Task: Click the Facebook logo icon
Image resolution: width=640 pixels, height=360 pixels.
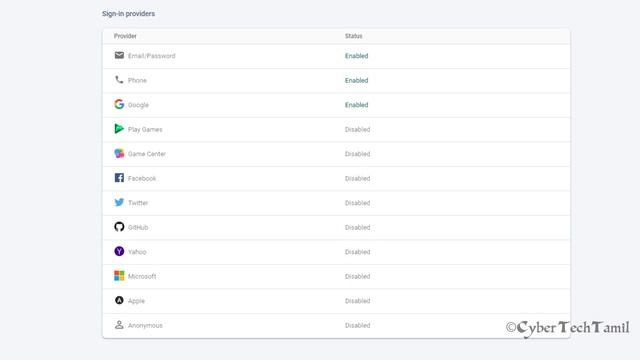Action: (119, 178)
